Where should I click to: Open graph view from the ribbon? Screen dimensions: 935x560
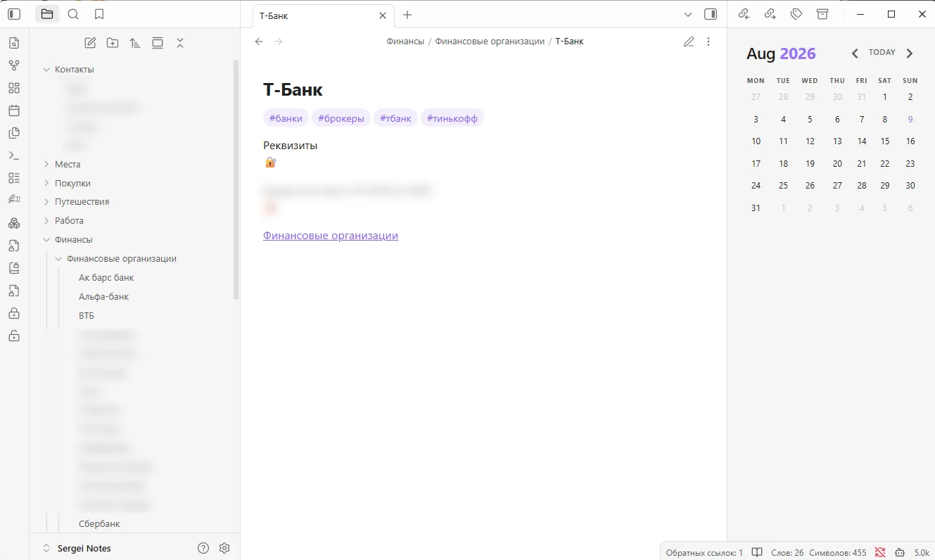[14, 65]
